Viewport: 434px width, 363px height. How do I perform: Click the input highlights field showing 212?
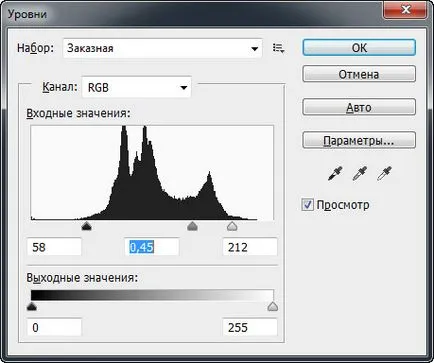[250, 247]
